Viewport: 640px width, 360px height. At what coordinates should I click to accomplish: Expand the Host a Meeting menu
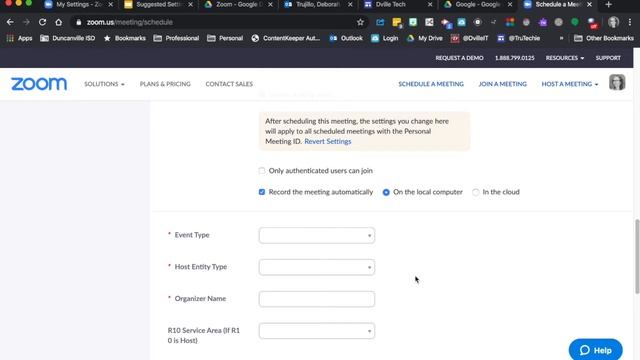(x=569, y=84)
